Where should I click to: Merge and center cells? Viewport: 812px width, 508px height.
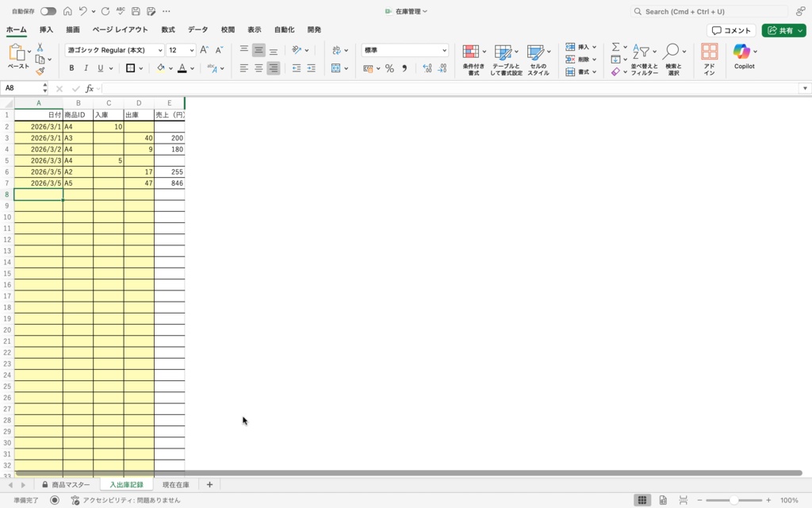click(x=336, y=68)
